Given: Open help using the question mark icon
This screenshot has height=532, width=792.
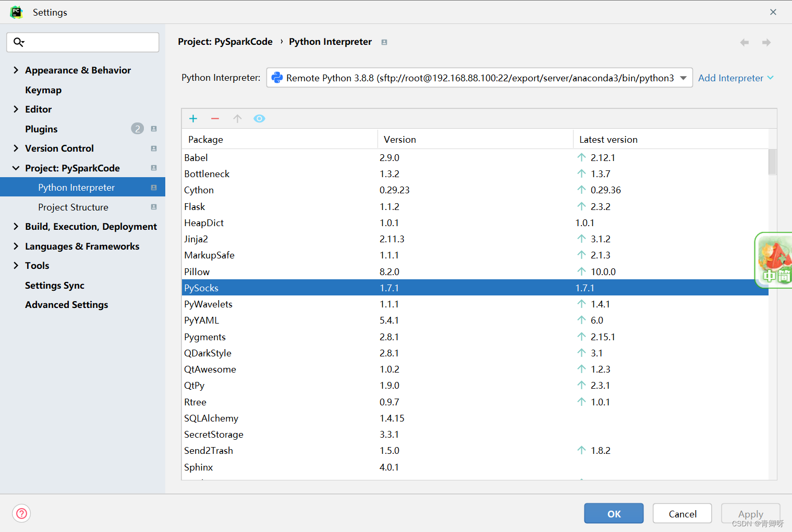Looking at the screenshot, I should point(21,513).
